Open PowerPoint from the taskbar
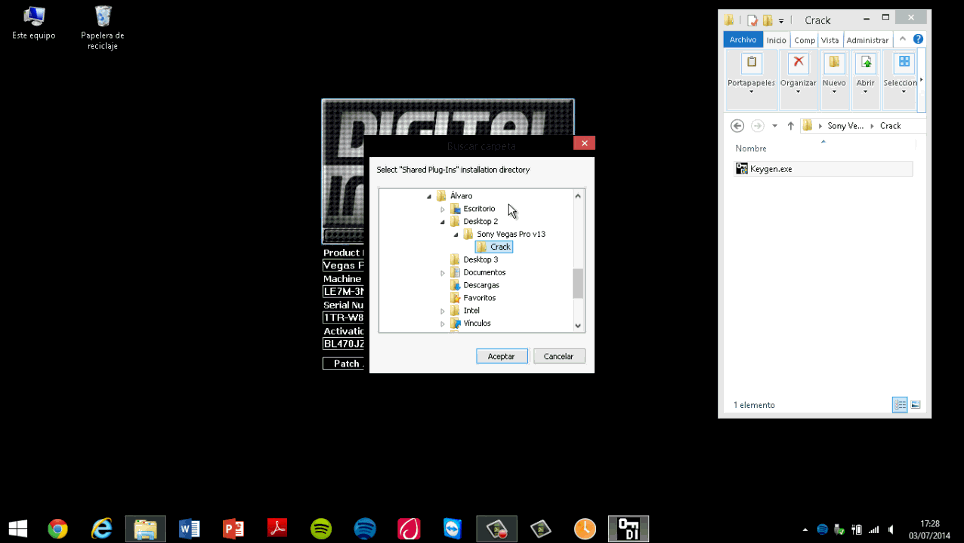 233,529
